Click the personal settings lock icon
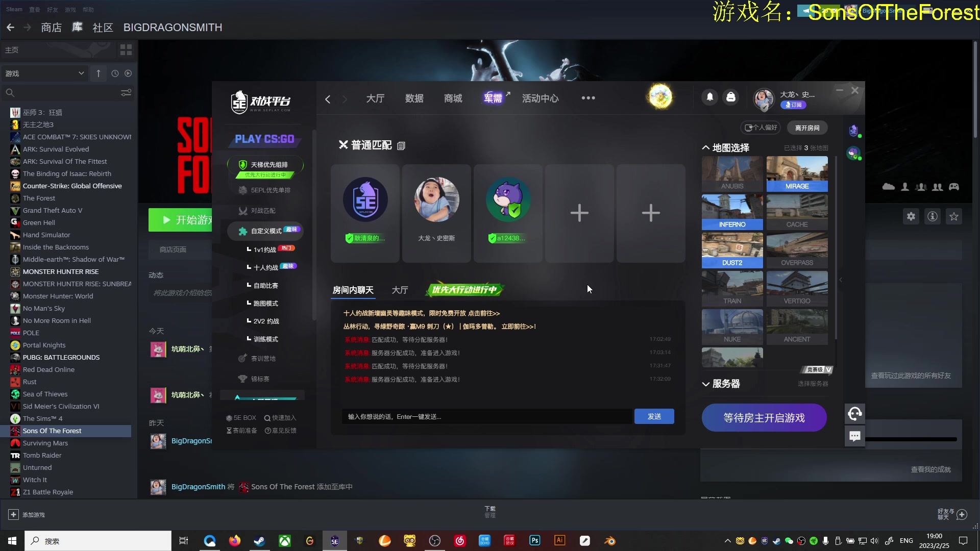The image size is (980, 551). click(x=731, y=98)
